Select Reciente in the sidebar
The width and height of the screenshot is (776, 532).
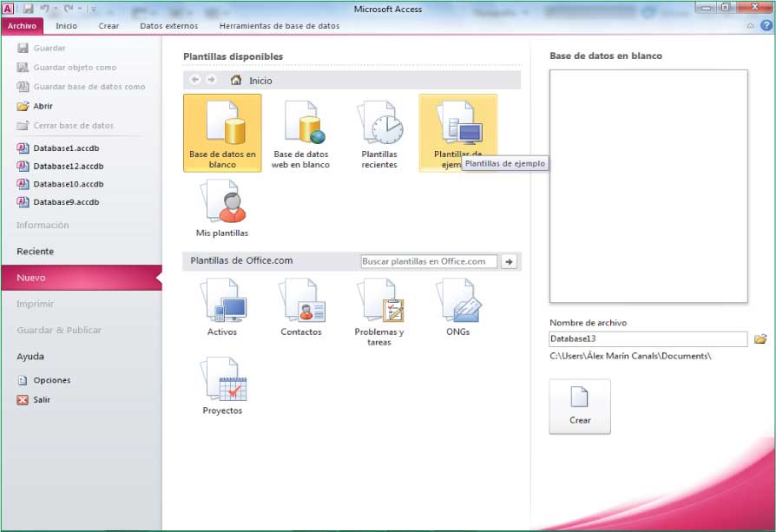point(35,251)
